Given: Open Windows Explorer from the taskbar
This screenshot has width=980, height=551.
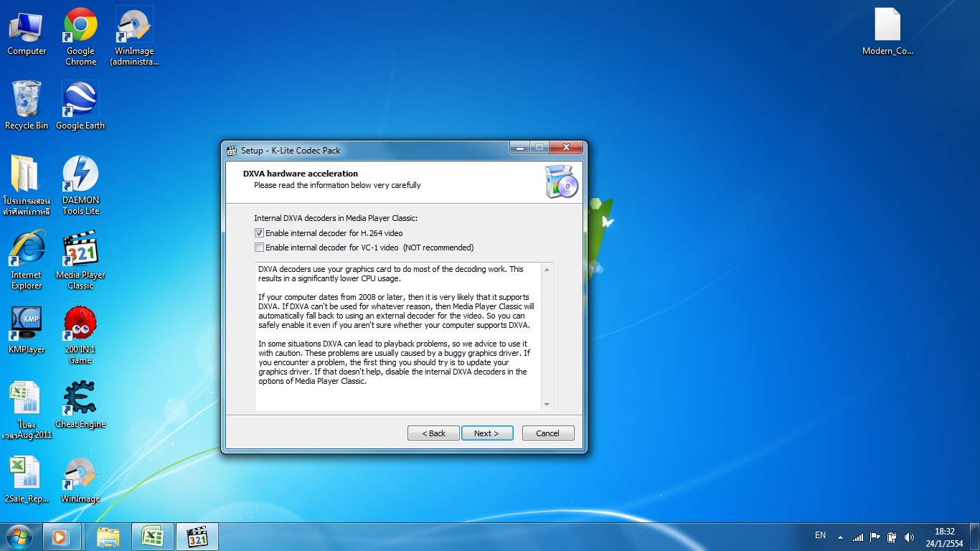Looking at the screenshot, I should click(108, 537).
